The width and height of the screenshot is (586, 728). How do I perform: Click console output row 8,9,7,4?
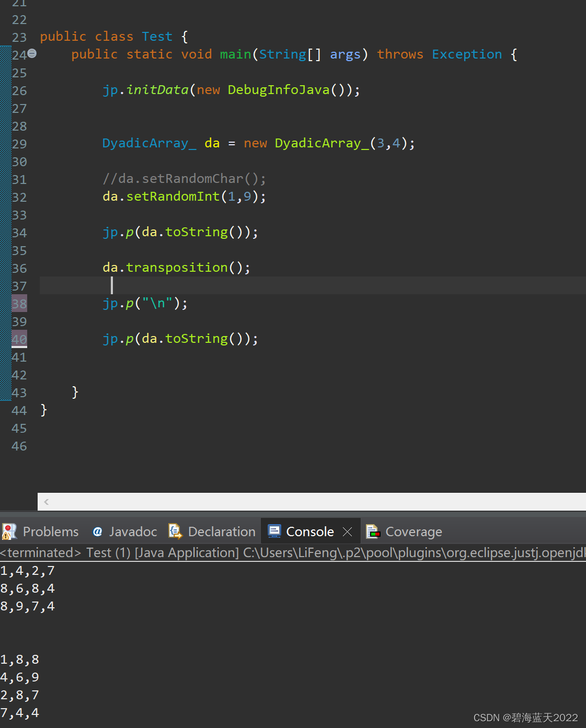point(28,606)
